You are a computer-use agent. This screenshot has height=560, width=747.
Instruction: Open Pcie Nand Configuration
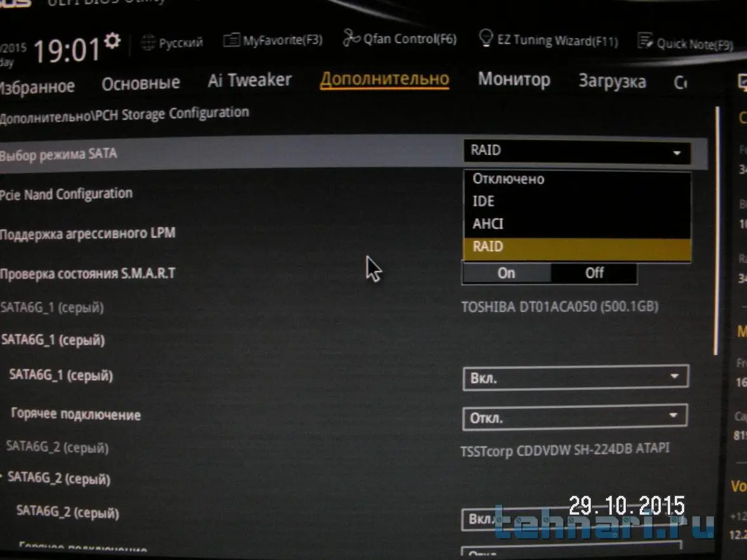pos(66,194)
